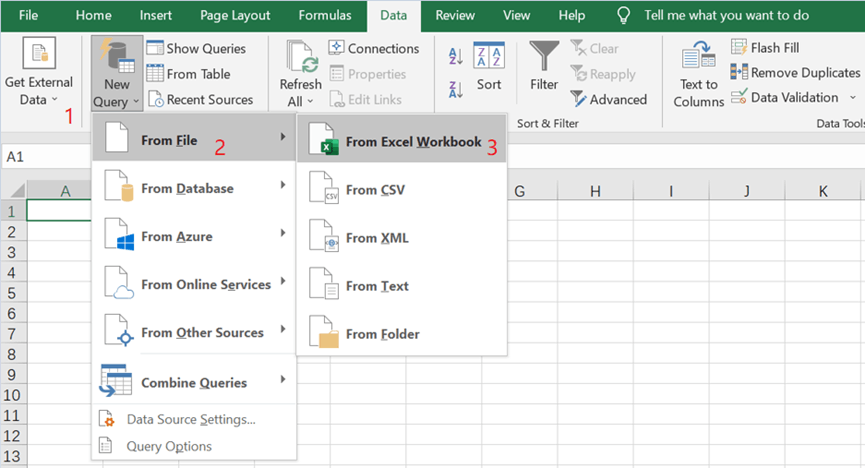
Task: Open the Connections icon
Action: click(x=337, y=48)
